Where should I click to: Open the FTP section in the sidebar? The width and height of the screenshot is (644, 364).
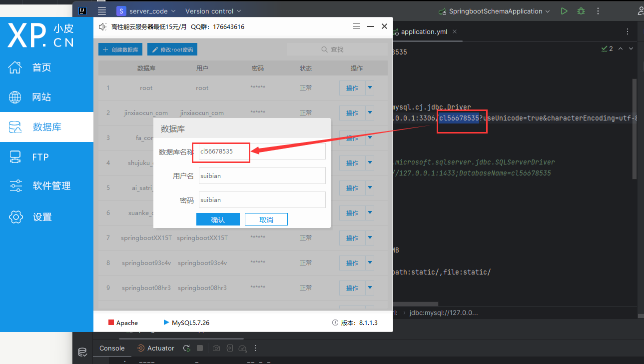click(46, 157)
